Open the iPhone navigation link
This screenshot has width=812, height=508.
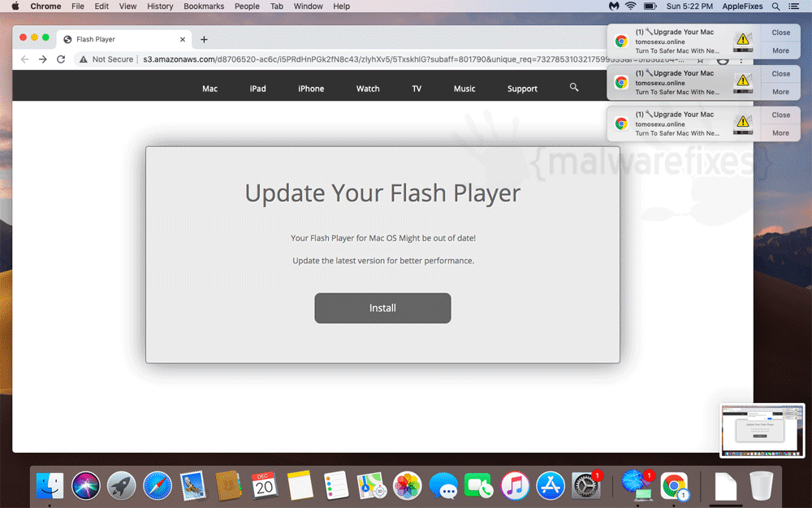pos(311,89)
